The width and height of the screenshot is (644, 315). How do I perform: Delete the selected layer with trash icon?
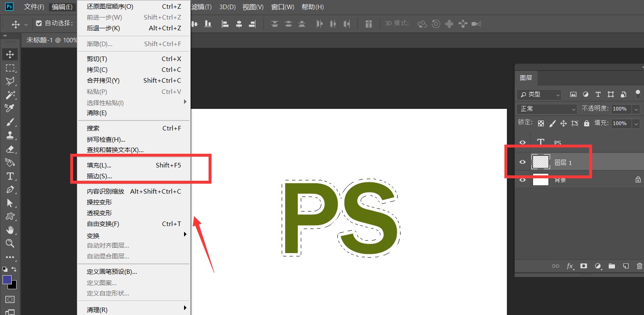coord(639,266)
